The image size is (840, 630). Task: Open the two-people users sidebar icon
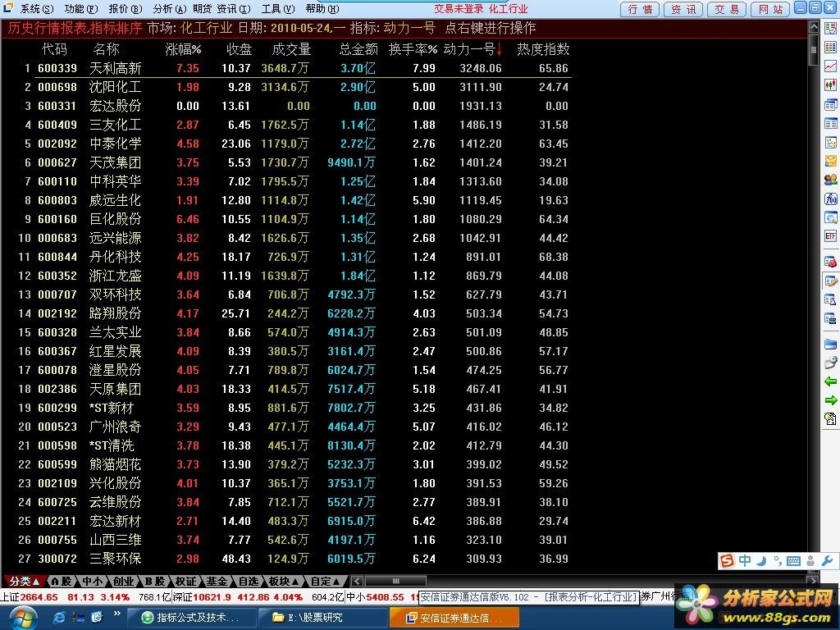pos(831,180)
